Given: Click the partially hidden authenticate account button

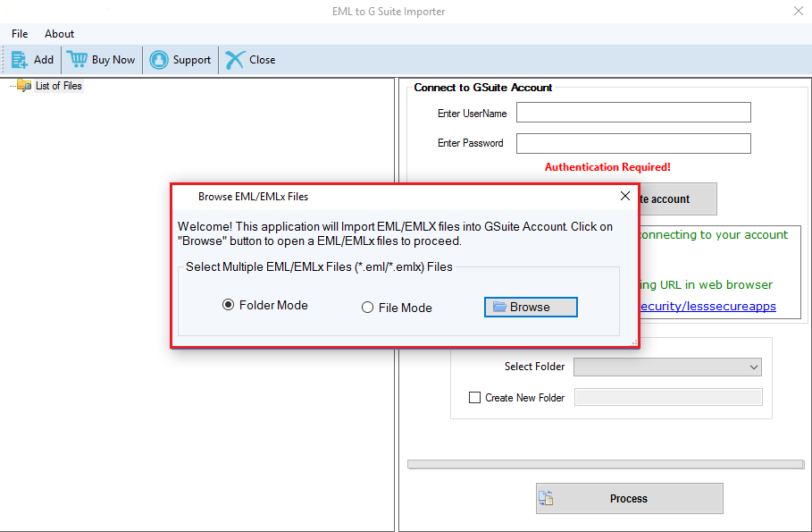Looking at the screenshot, I should point(678,198).
